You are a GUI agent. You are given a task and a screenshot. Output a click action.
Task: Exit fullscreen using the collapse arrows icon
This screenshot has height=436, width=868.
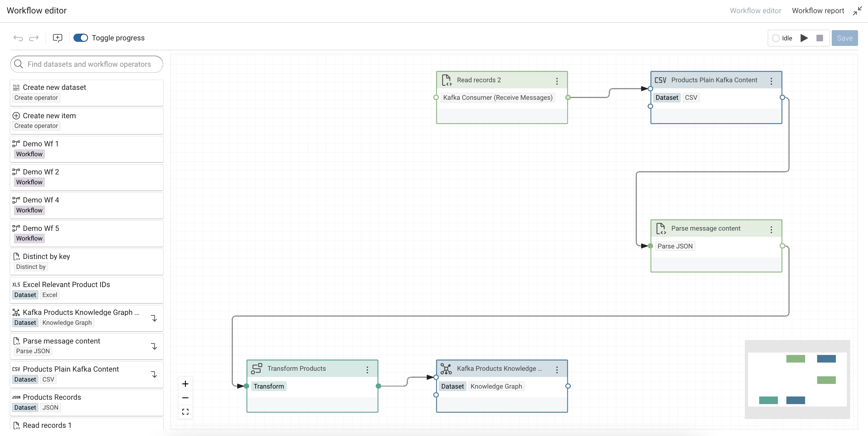pos(857,11)
